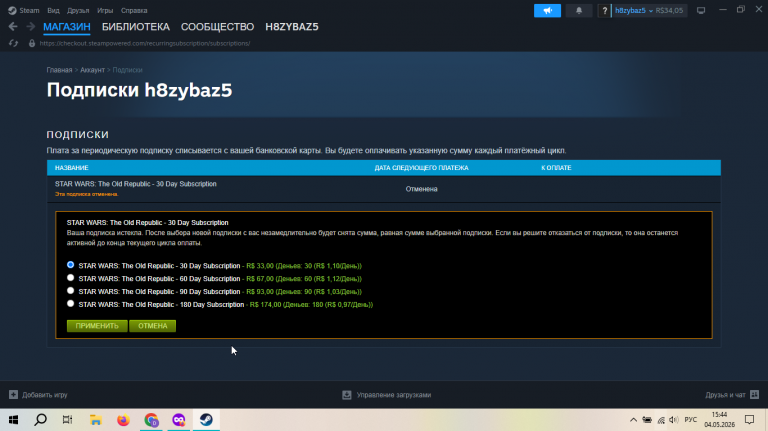The width and height of the screenshot is (768, 431).
Task: Open Windows search in taskbar
Action: point(41,420)
